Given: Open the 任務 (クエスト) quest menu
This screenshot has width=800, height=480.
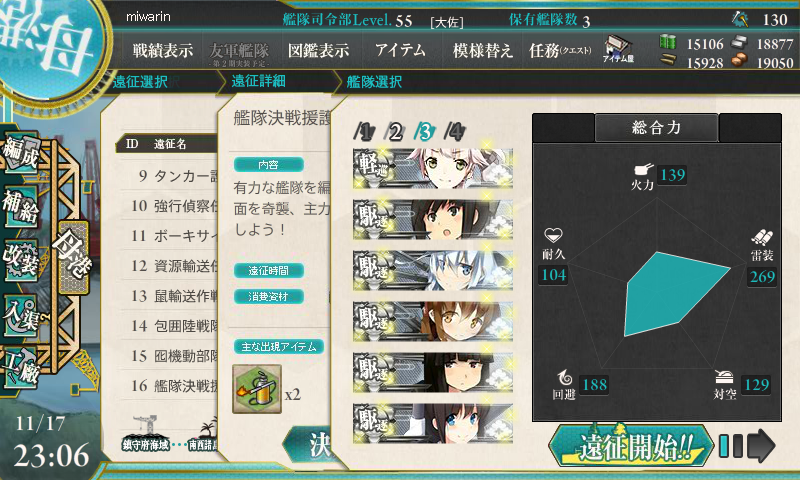Looking at the screenshot, I should pos(560,50).
